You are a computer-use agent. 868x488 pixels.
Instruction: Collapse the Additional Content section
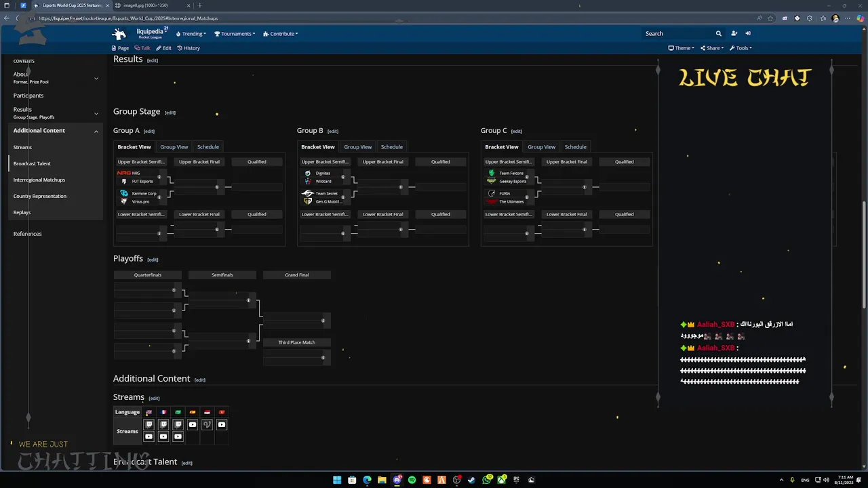coord(96,131)
